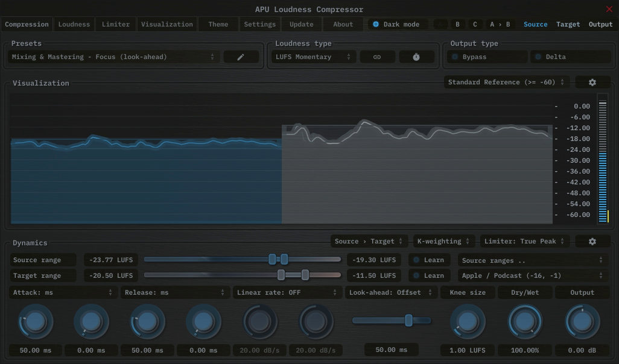Click the Dry/Wet percentage knob
The image size is (619, 364).
coord(524,321)
